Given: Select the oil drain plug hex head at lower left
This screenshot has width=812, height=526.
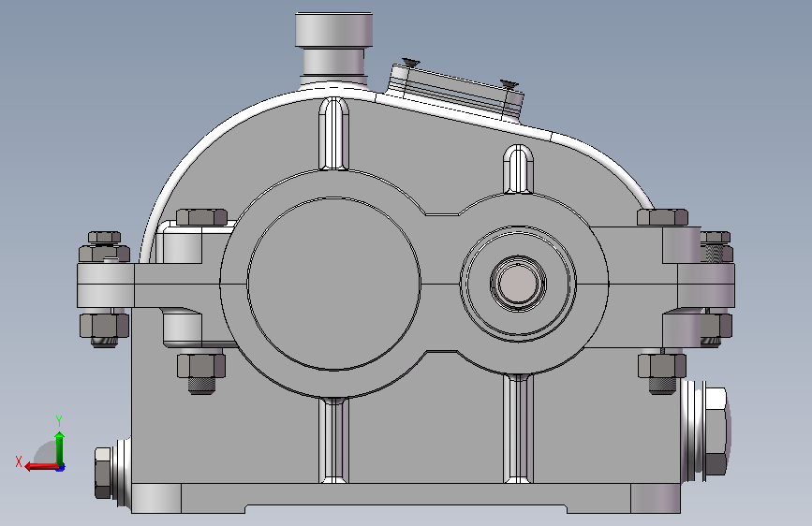Looking at the screenshot, I should click(103, 474).
